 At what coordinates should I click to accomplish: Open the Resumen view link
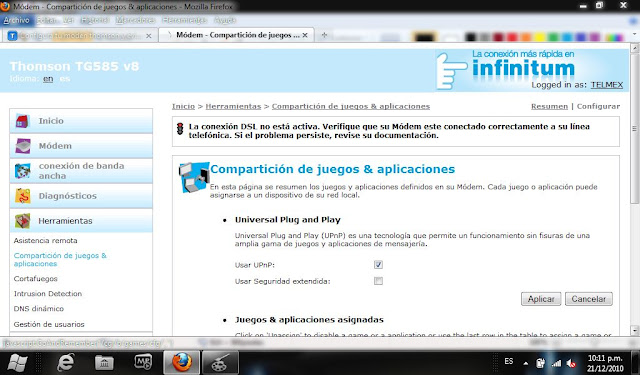coord(549,107)
